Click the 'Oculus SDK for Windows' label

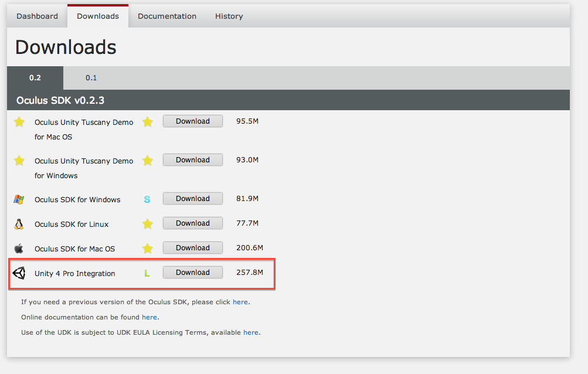pos(77,199)
